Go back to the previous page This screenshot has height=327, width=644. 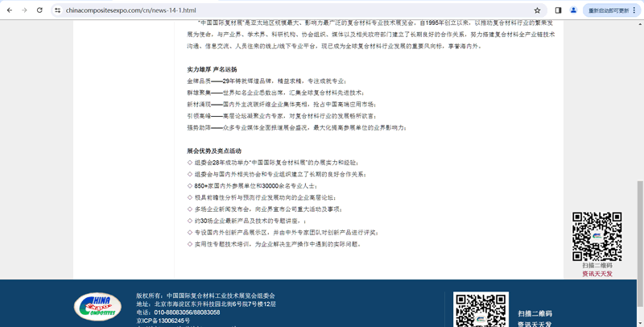pos(10,10)
